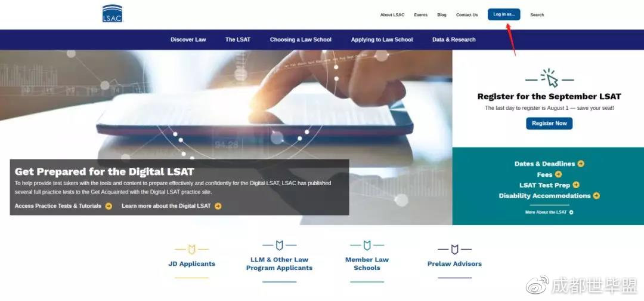This screenshot has height=301, width=644.
Task: Open the Data & Research menu
Action: click(454, 39)
